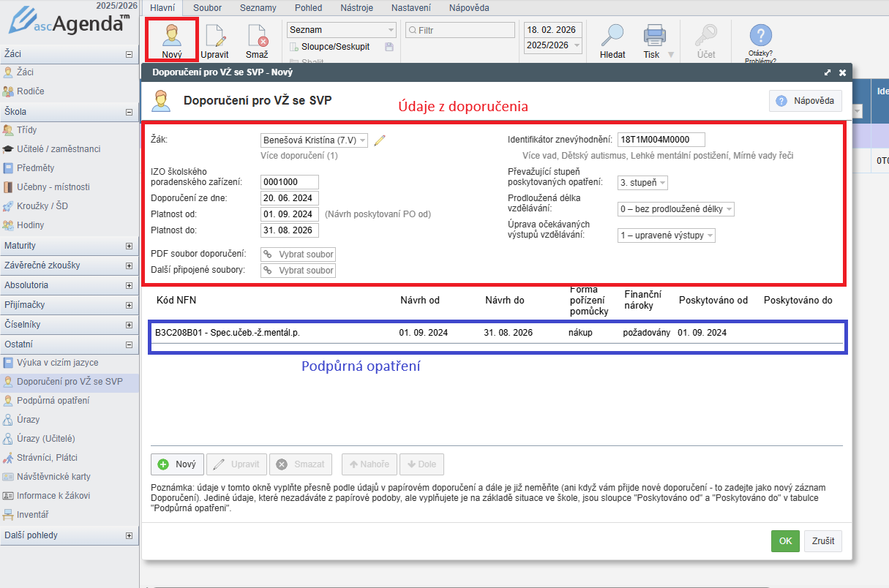Open Hledat magnifier search tool
The image size is (889, 588).
tap(612, 36)
